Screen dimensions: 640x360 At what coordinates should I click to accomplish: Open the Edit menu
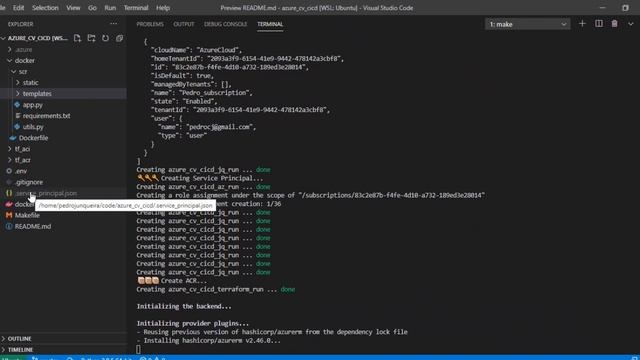(18, 8)
